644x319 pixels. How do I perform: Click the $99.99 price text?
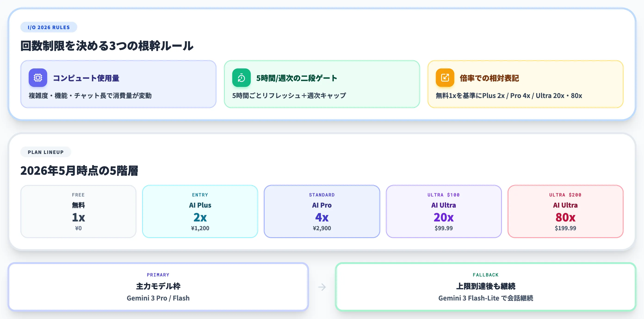pos(443,228)
